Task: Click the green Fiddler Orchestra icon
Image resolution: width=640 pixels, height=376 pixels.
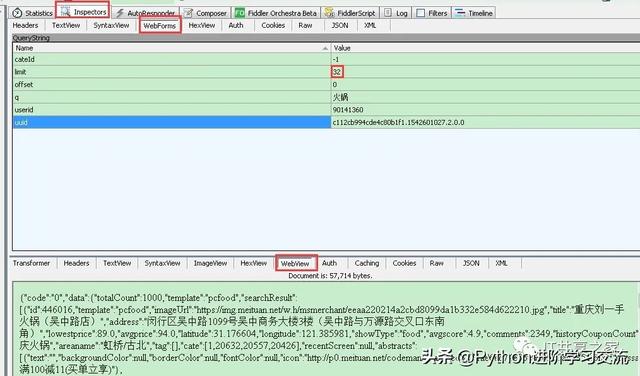Action: tap(240, 13)
